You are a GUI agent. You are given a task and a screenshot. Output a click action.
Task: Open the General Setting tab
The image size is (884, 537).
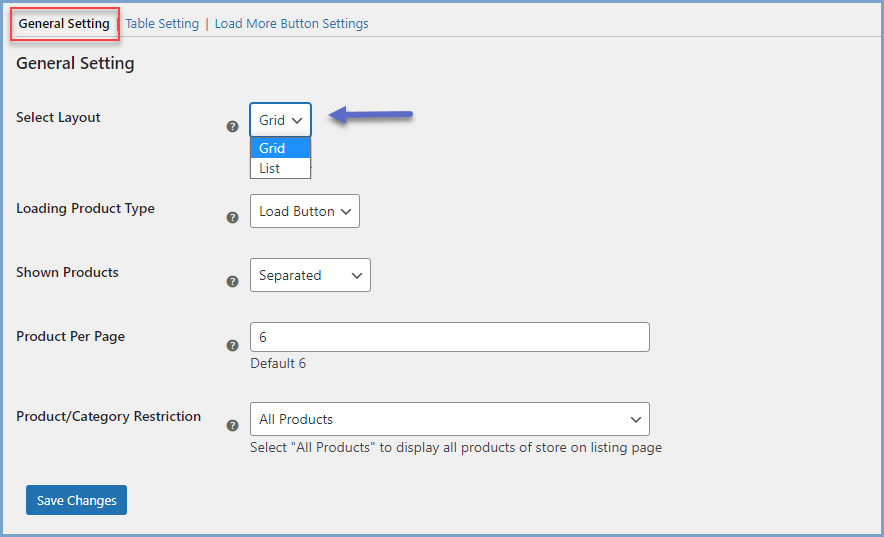64,24
